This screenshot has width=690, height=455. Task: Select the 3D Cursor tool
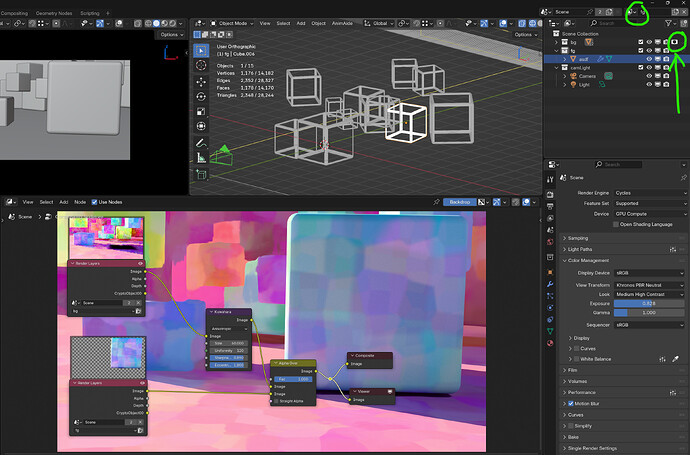pos(201,66)
